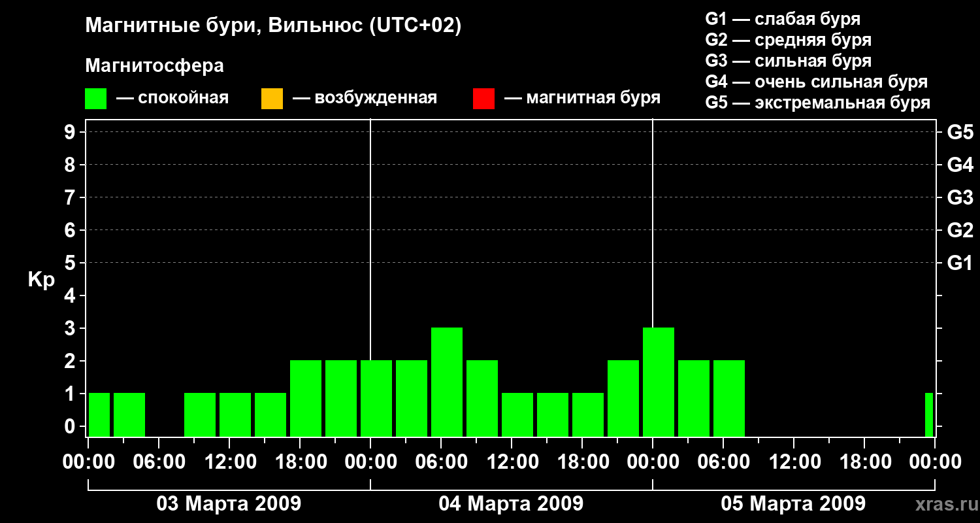Screen dimensions: 980x523
Task: Click the 'G2' label beside the chart
Action: [960, 230]
